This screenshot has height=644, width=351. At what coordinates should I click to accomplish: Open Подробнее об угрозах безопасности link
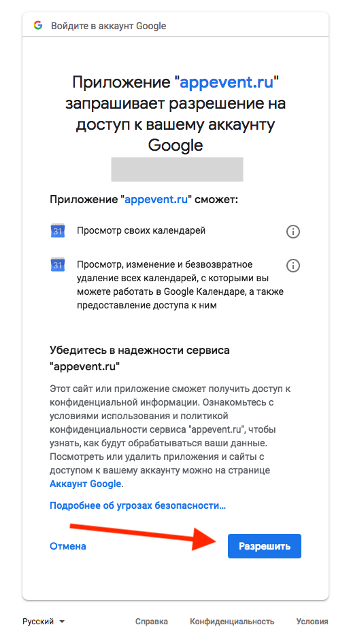tap(137, 505)
